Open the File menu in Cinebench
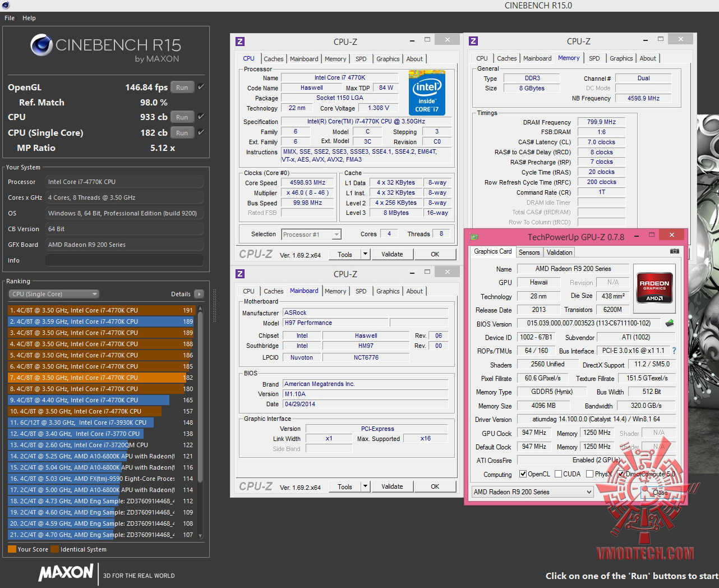 pos(10,18)
